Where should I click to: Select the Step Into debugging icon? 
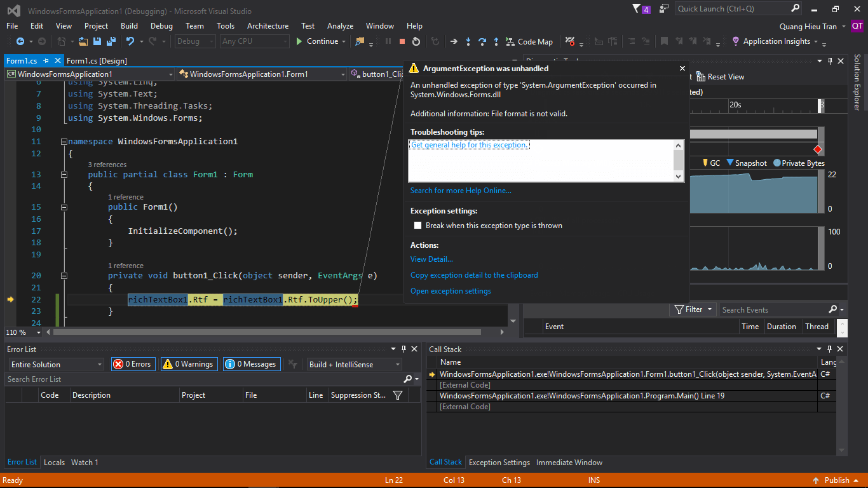point(468,41)
